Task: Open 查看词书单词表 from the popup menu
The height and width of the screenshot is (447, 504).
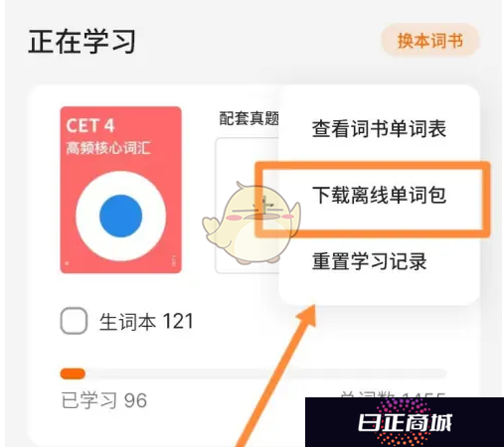Action: pos(379,129)
